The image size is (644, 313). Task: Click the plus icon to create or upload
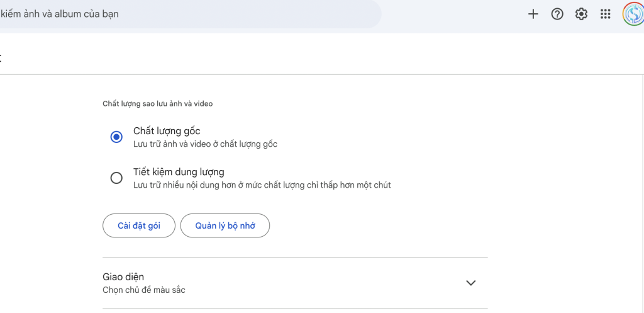pos(533,14)
